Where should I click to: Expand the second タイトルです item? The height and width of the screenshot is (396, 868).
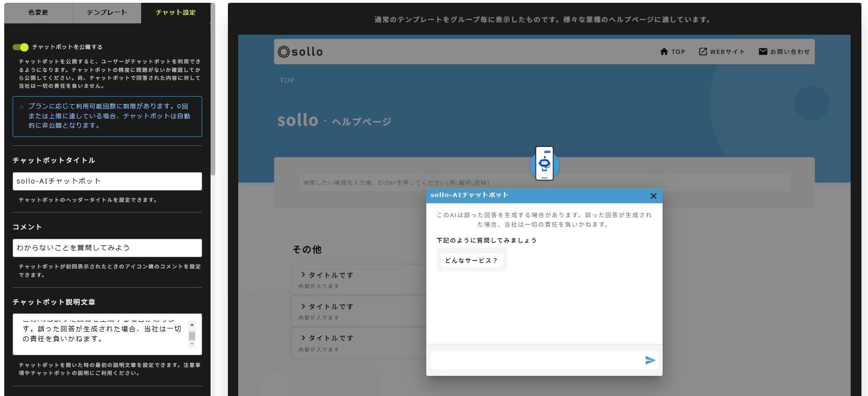[x=328, y=306]
